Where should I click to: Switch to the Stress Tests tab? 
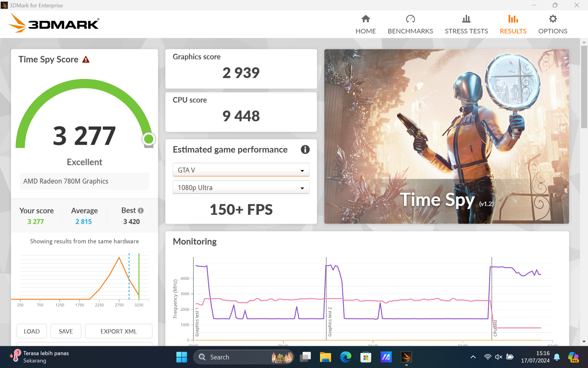pyautogui.click(x=466, y=25)
